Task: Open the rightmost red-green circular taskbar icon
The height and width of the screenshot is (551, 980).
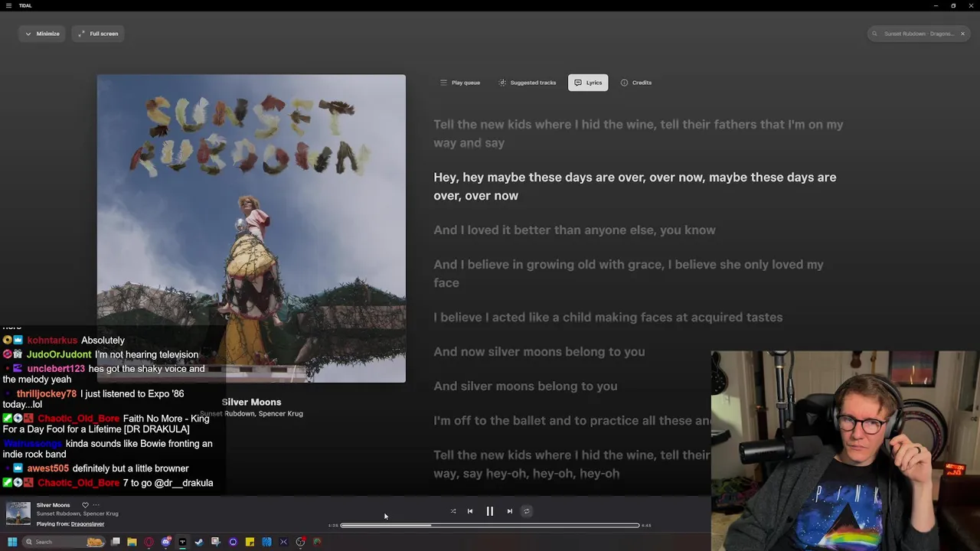Action: pyautogui.click(x=317, y=542)
